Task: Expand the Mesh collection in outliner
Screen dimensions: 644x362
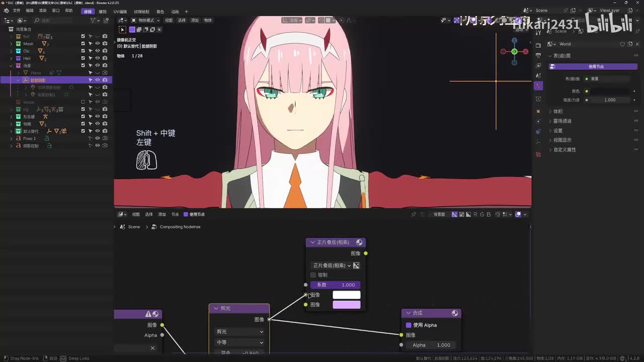Action: [11, 44]
